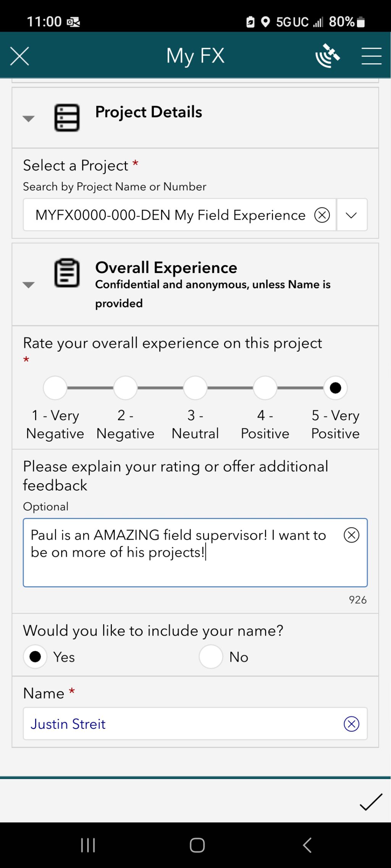The height and width of the screenshot is (868, 391).
Task: Submit the form with the checkmark
Action: 371,802
